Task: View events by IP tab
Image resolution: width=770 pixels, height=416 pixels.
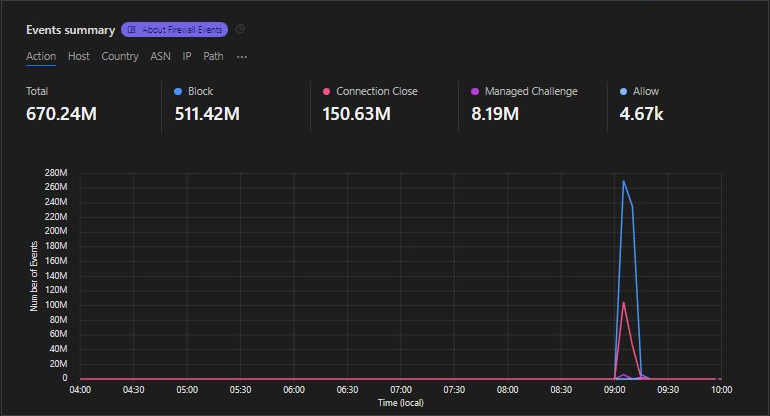Action: pyautogui.click(x=187, y=57)
